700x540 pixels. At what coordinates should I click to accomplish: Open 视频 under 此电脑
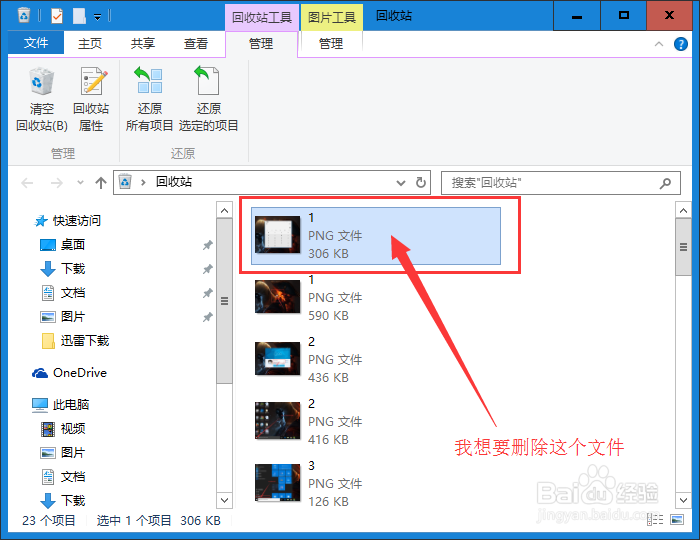(x=62, y=429)
